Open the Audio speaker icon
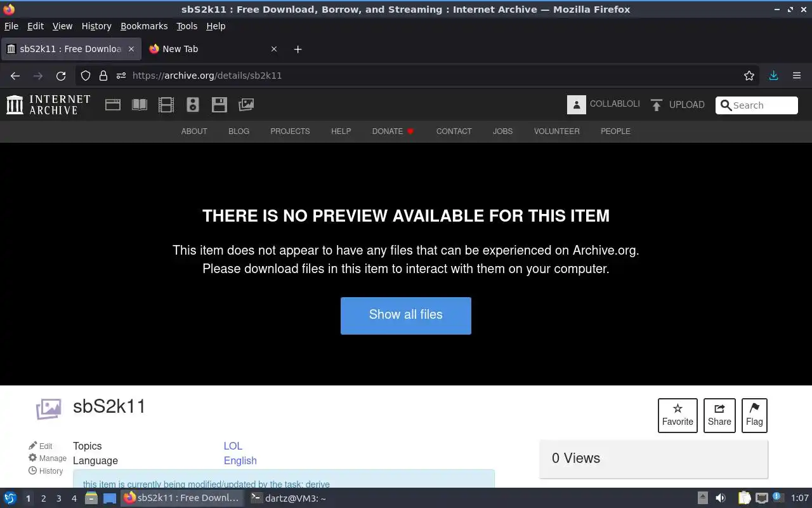812x508 pixels. pos(193,105)
